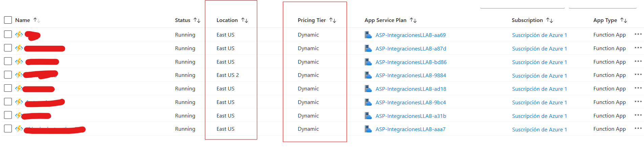This screenshot has height=149, width=644.
Task: Open more options for a31b row
Action: click(x=638, y=115)
